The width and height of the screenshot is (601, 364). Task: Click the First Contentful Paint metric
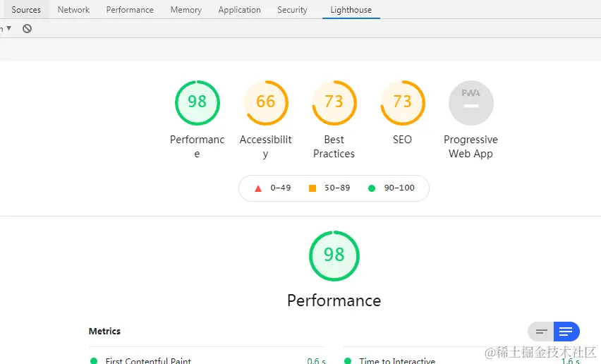[x=148, y=361]
